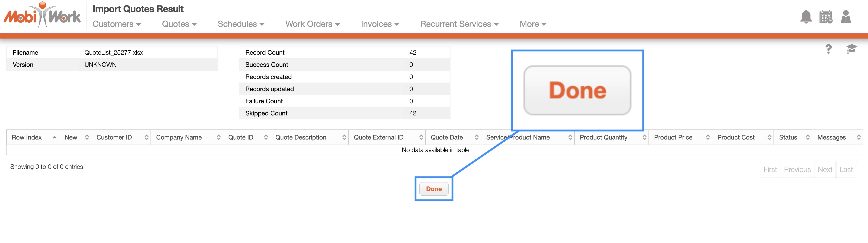
Task: Sort table by Company Name column
Action: (x=186, y=137)
